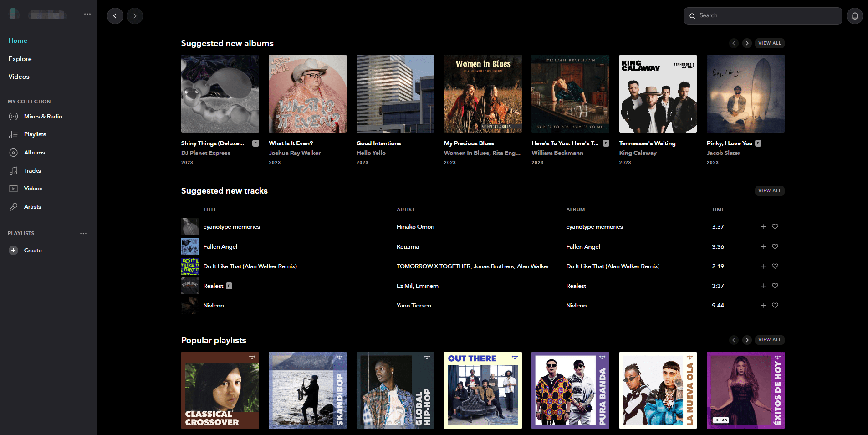Screen dimensions: 868x435
Task: Open the account options three-dot menu
Action: coord(87,14)
